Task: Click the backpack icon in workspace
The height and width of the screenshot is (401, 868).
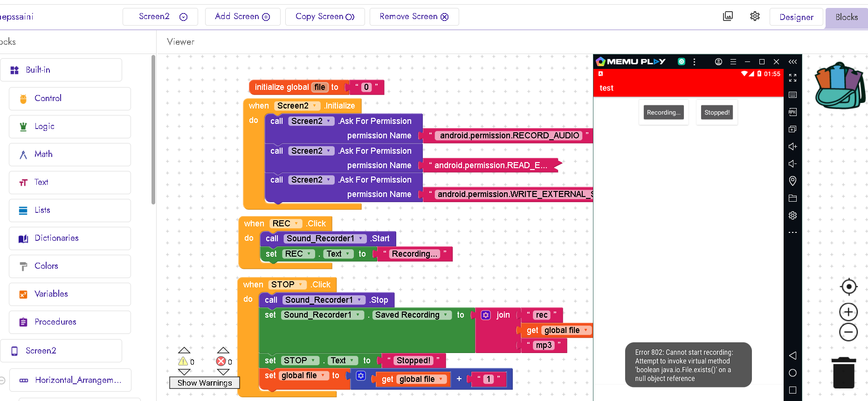Action: (x=840, y=86)
